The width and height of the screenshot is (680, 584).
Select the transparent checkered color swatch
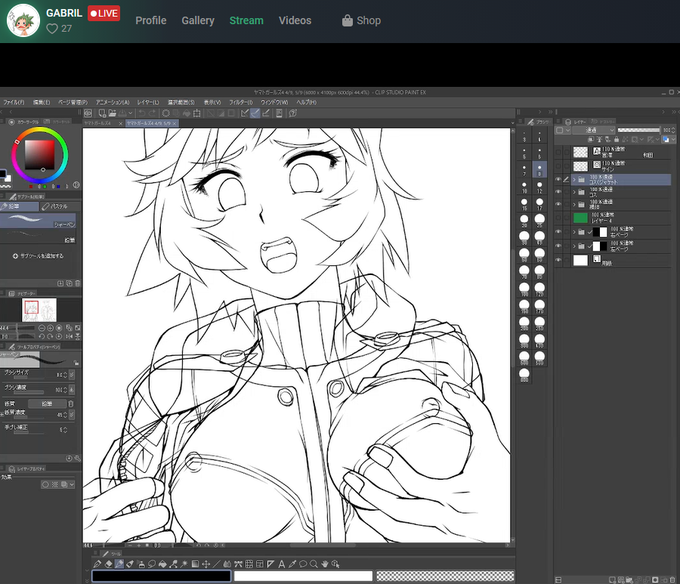(x=445, y=576)
